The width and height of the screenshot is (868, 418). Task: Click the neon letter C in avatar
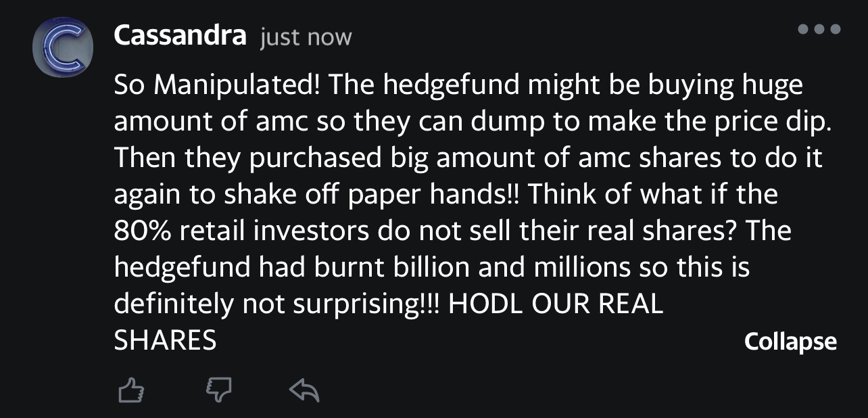coord(62,46)
